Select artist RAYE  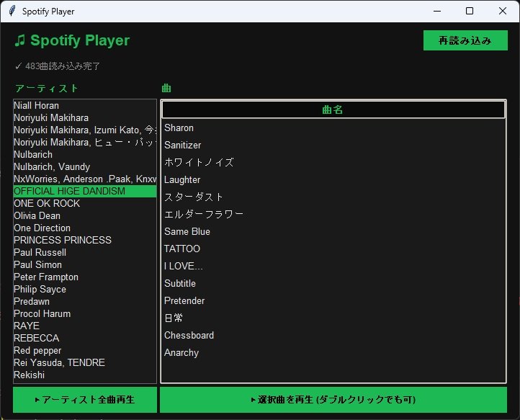pos(85,326)
